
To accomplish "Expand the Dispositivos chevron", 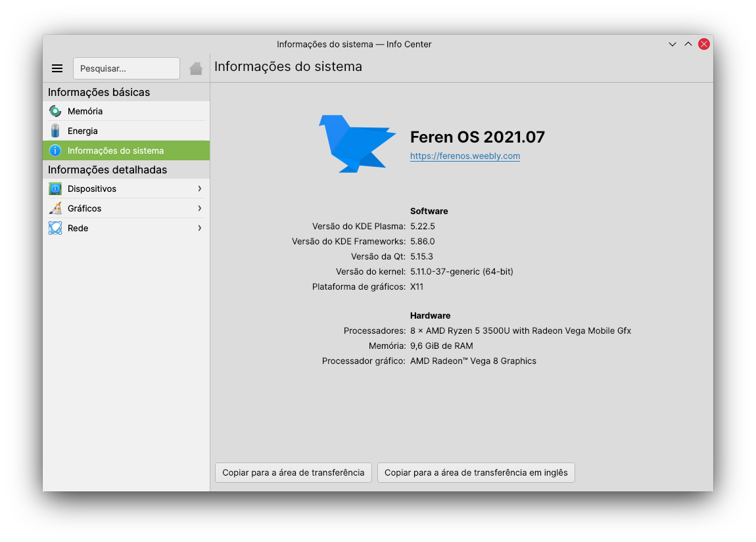I will coord(200,189).
